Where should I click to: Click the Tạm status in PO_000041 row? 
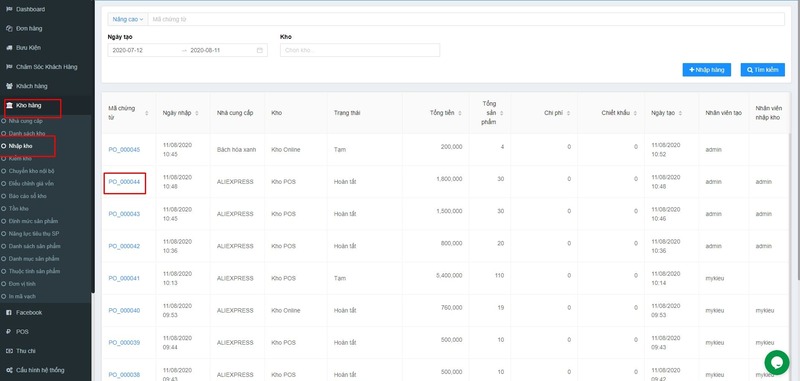[340, 278]
